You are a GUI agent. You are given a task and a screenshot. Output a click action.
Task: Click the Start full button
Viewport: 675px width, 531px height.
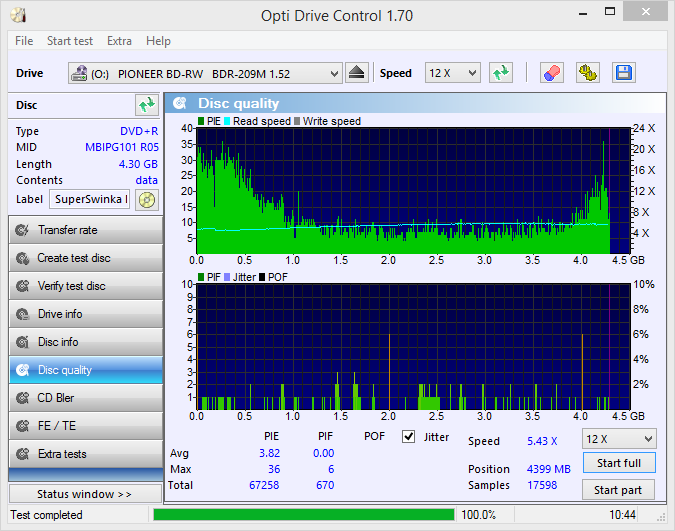coord(619,463)
